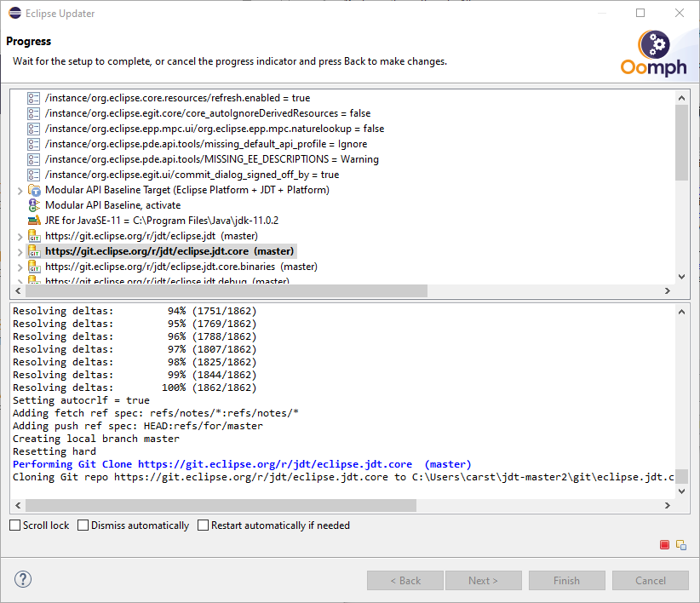
Task: Click the log pane's horizontal scrollbar thumb
Action: [221, 506]
